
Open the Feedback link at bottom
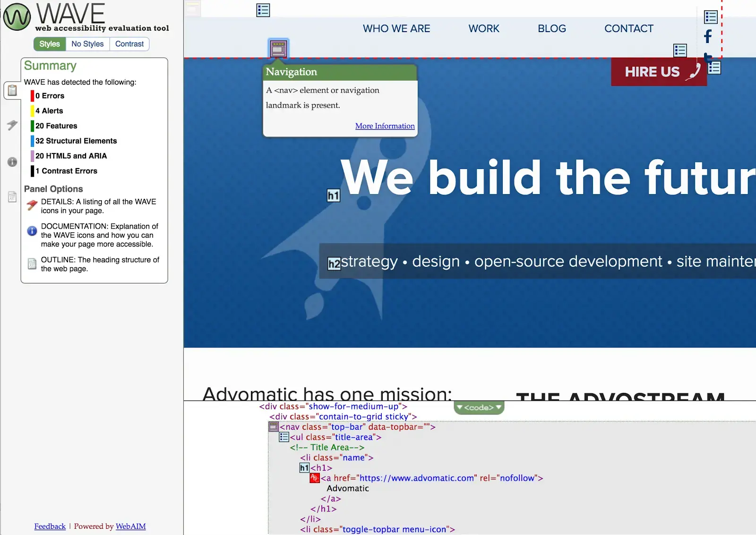click(x=50, y=527)
